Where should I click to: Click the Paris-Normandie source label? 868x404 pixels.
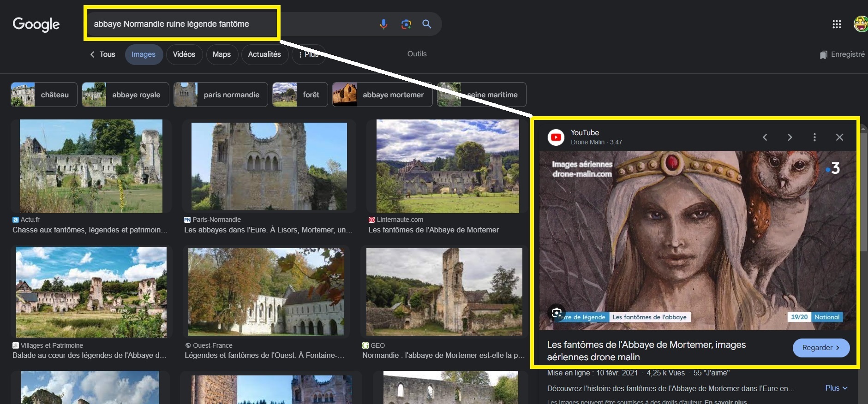(x=217, y=220)
